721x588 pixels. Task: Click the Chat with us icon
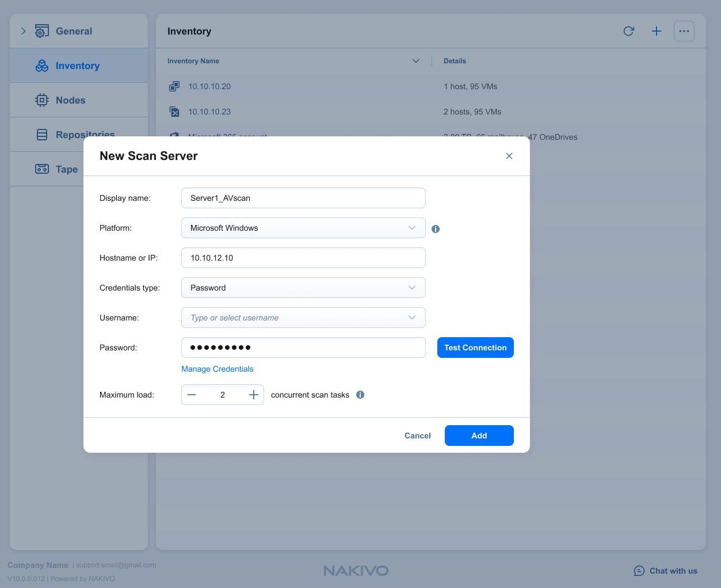pos(639,571)
